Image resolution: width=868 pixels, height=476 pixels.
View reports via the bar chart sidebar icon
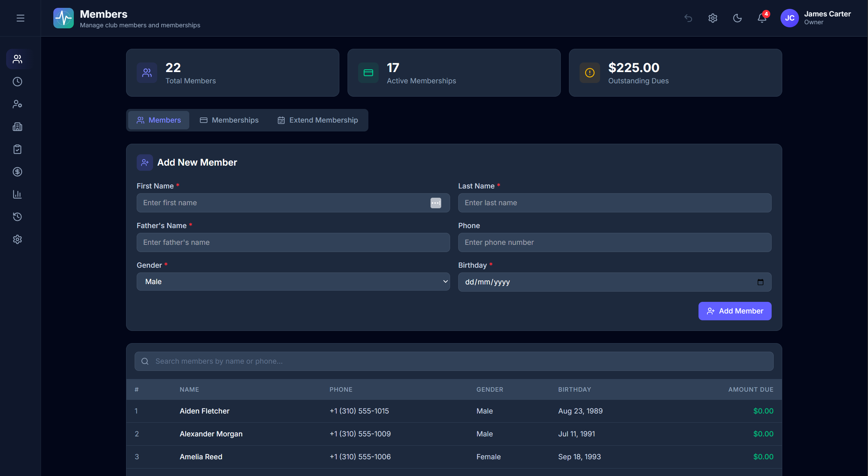coord(17,194)
